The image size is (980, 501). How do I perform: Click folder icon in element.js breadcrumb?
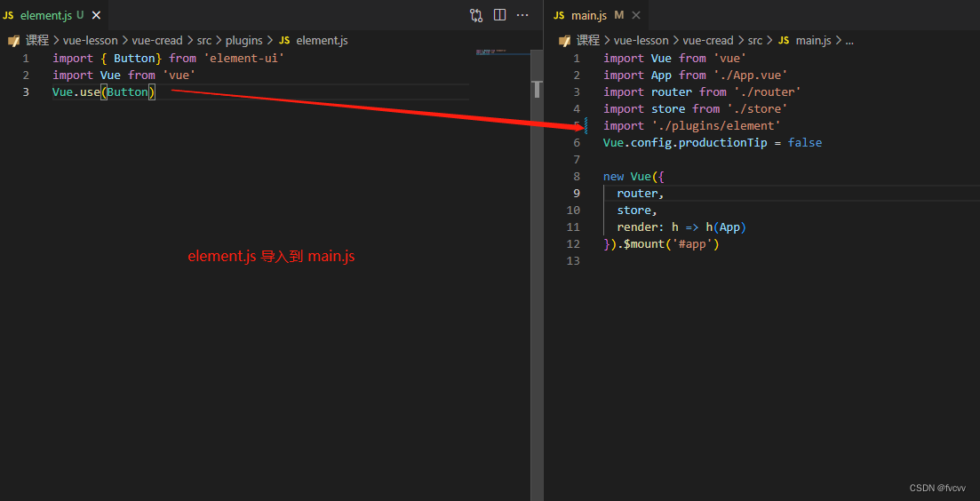13,41
